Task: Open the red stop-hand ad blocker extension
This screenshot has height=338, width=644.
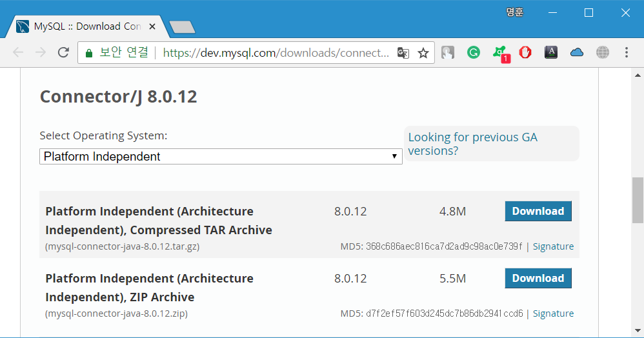Action: coord(525,53)
